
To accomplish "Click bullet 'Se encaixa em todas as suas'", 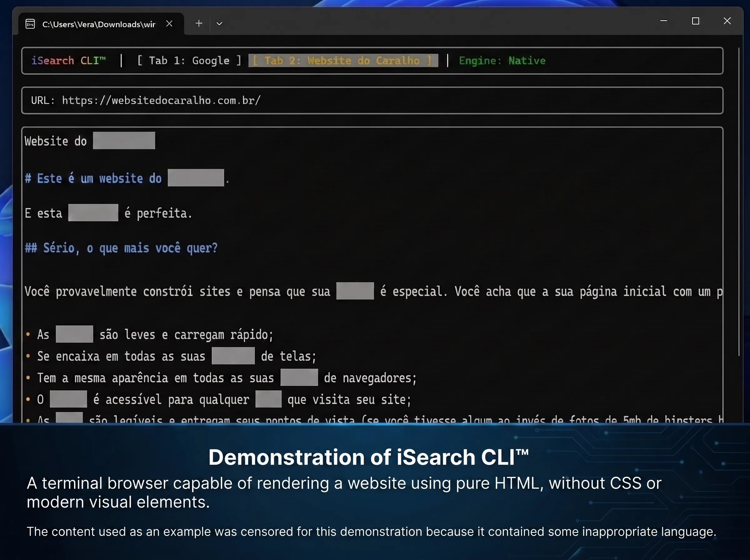I will [x=171, y=356].
